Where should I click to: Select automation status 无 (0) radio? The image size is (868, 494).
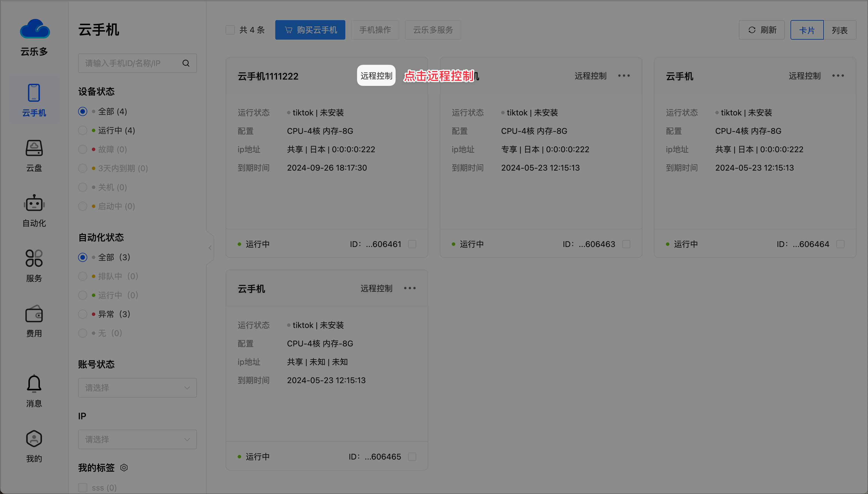click(x=83, y=333)
